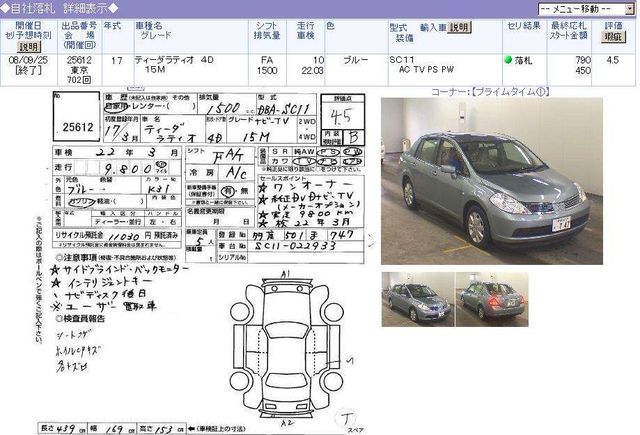Open the small front-view car thumbnail
The width and height of the screenshot is (640, 435).
pos(418,300)
